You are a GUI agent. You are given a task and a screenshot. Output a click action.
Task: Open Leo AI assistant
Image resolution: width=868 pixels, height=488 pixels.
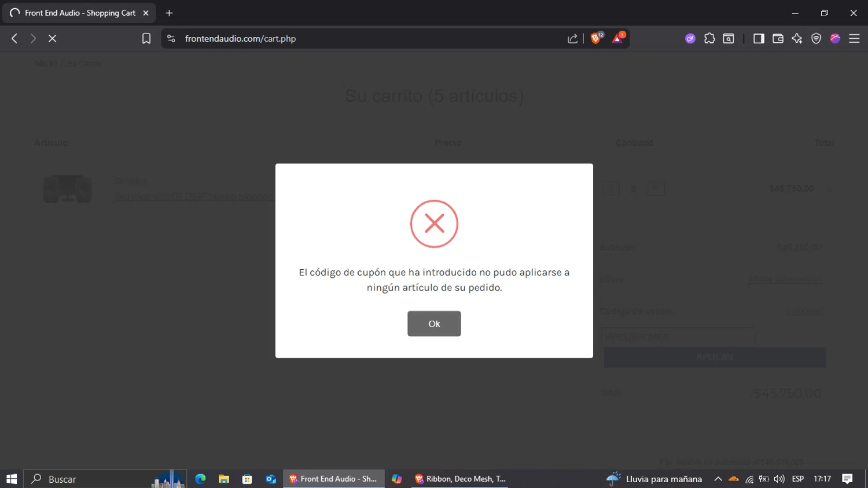point(797,38)
